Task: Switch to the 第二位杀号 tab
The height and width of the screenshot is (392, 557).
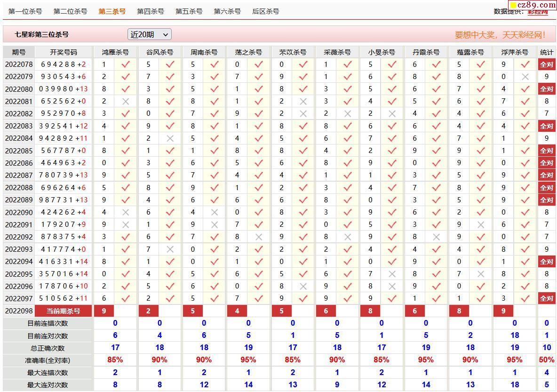Action: tap(71, 11)
